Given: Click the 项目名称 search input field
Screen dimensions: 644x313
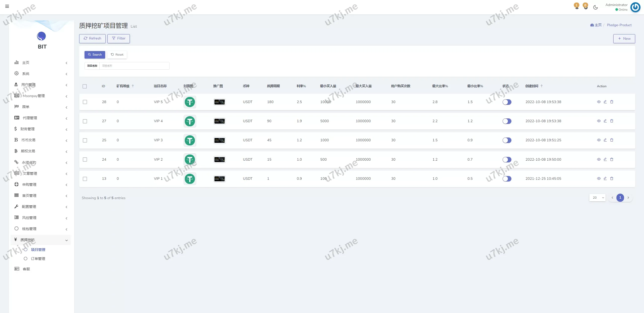Looking at the screenshot, I should click(x=134, y=66).
